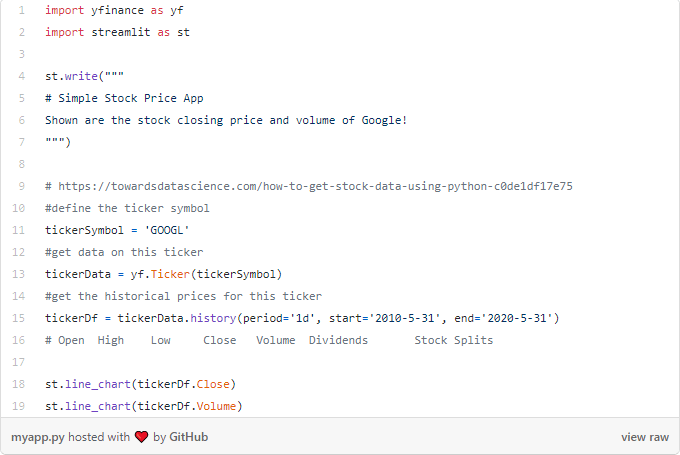Click the towardsdatascience URL comment
The height and width of the screenshot is (455, 680).
click(309, 186)
